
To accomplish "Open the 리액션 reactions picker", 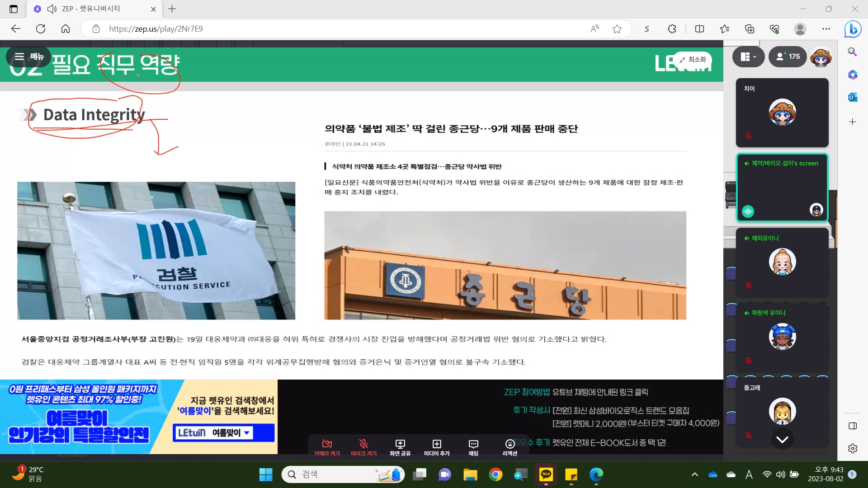I will pyautogui.click(x=509, y=447).
